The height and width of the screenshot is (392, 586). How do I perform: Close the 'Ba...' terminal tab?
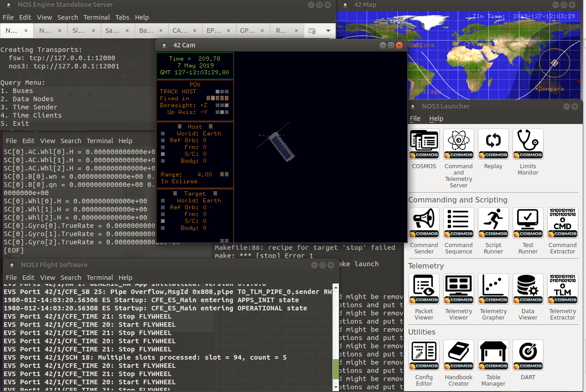click(161, 31)
